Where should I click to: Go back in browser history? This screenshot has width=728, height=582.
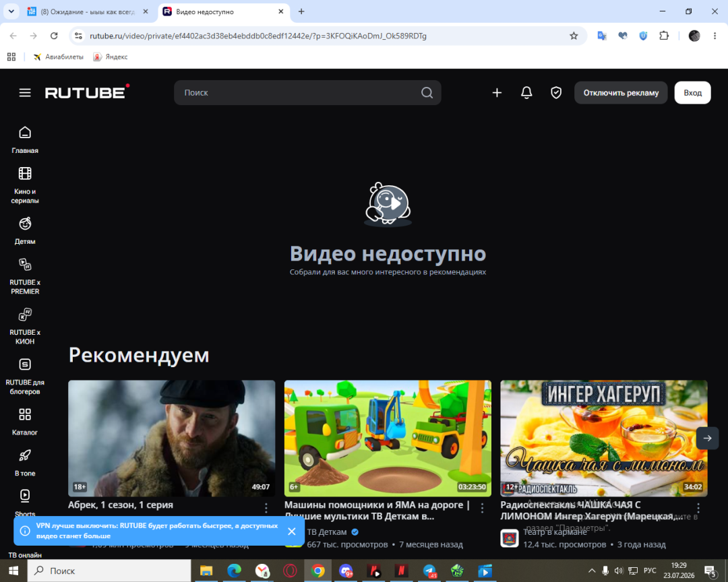coord(13,36)
